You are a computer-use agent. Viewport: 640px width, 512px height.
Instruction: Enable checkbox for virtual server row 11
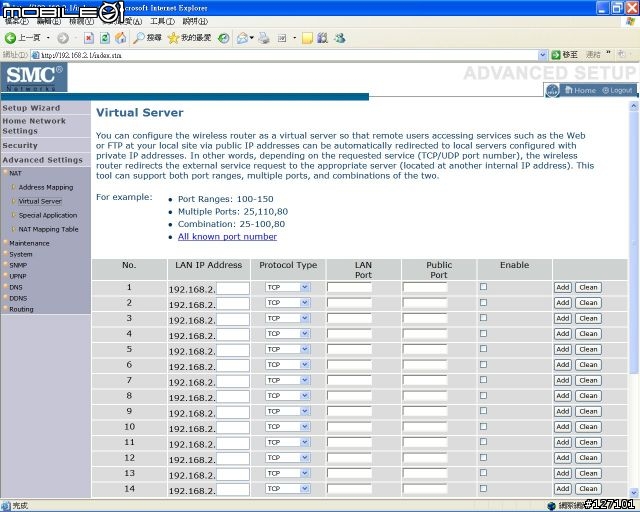[483, 442]
